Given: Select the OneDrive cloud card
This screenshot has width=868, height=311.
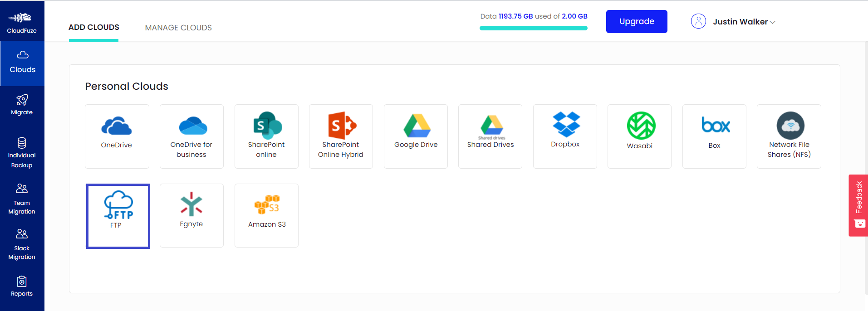Looking at the screenshot, I should pyautogui.click(x=117, y=136).
